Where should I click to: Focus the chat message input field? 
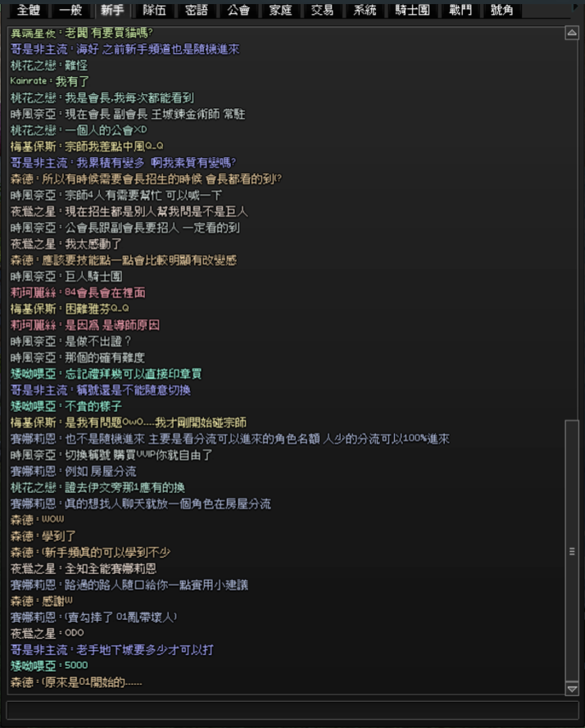click(x=292, y=711)
